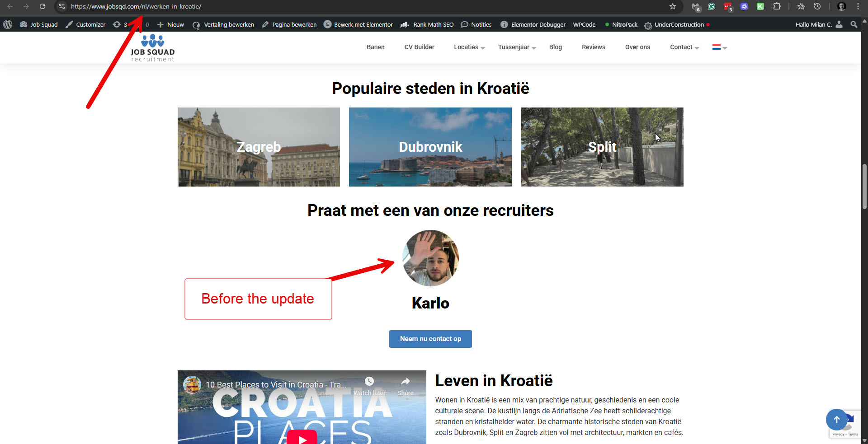Image resolution: width=868 pixels, height=444 pixels.
Task: Open the green K extension icon
Action: [x=760, y=6]
